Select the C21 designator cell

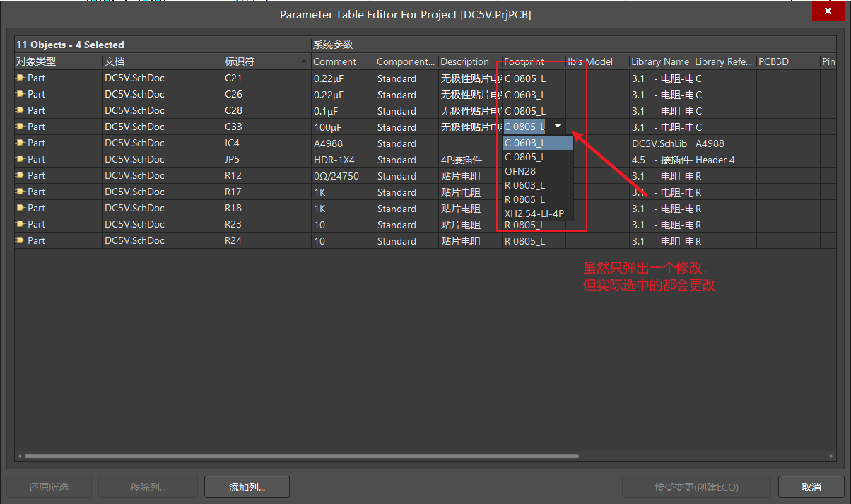point(267,78)
